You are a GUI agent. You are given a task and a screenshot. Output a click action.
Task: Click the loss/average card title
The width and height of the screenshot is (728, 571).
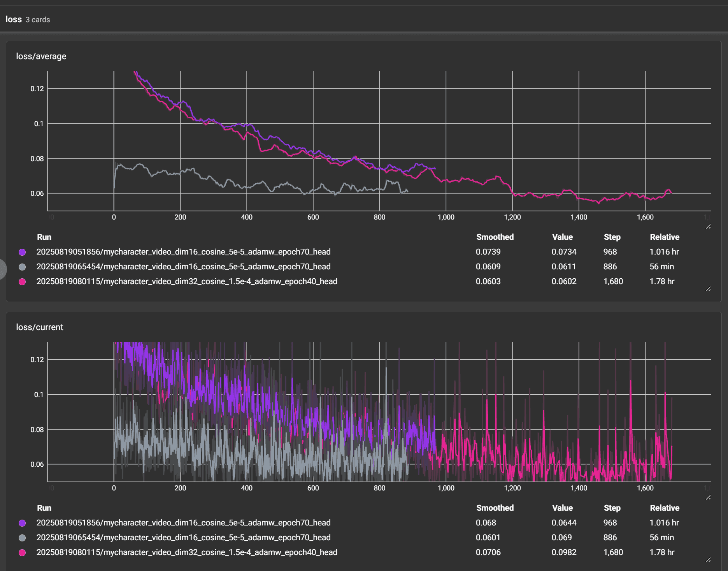click(41, 56)
